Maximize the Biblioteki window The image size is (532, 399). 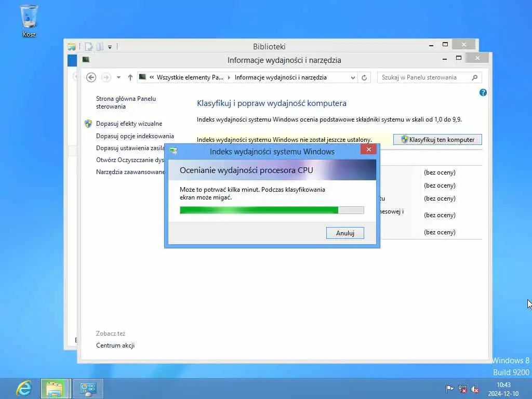(445, 45)
